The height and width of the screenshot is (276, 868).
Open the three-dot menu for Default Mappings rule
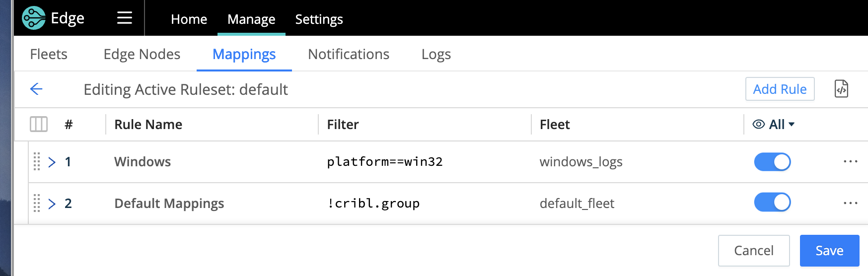click(x=850, y=203)
